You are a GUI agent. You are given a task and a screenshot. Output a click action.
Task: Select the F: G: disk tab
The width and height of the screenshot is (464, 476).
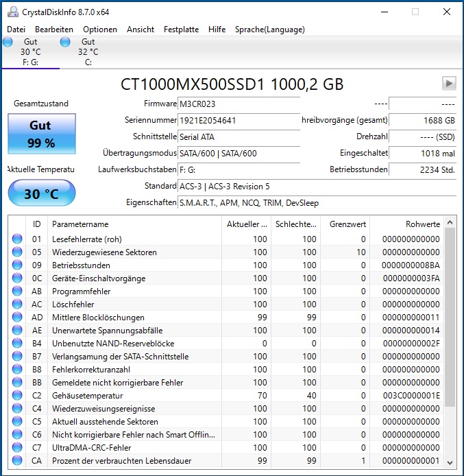point(30,51)
